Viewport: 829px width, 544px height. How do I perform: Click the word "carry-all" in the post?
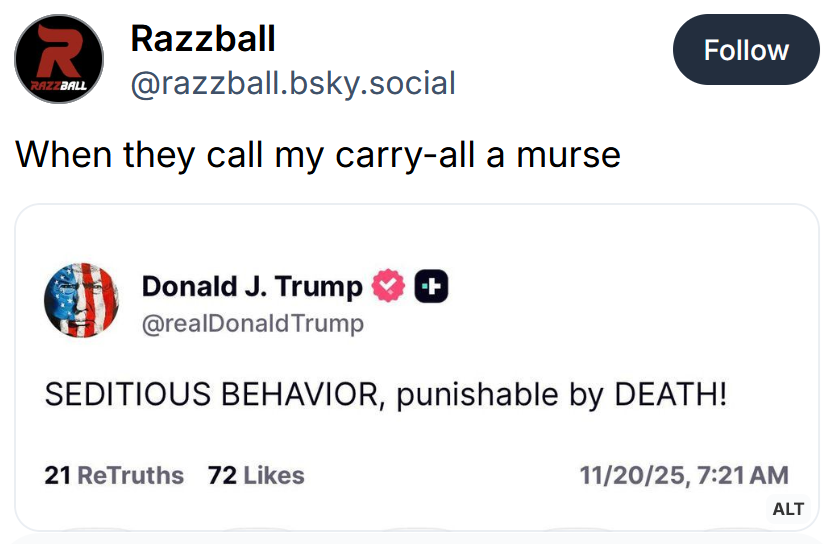point(360,154)
